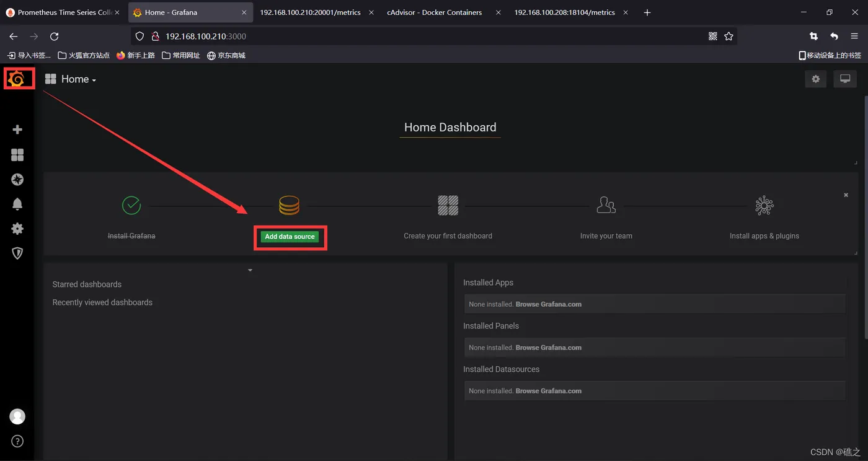Image resolution: width=868 pixels, height=461 pixels.
Task: Open the Explore compass icon in sidebar
Action: point(17,180)
